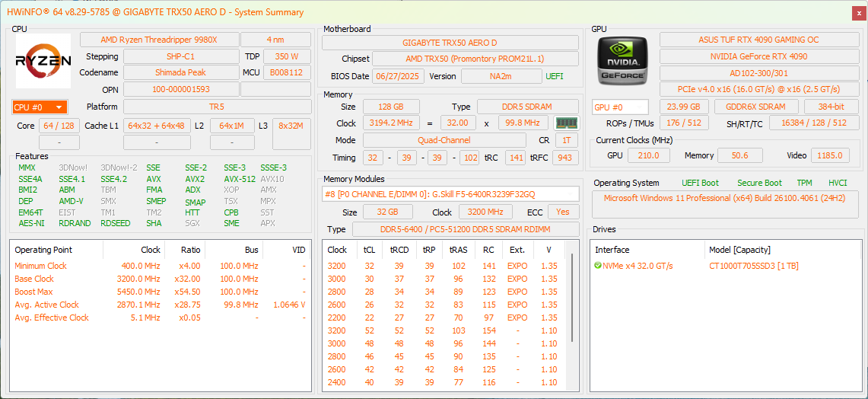This screenshot has height=399, width=868.
Task: Click the SHP-C1 stepping field
Action: [x=180, y=56]
